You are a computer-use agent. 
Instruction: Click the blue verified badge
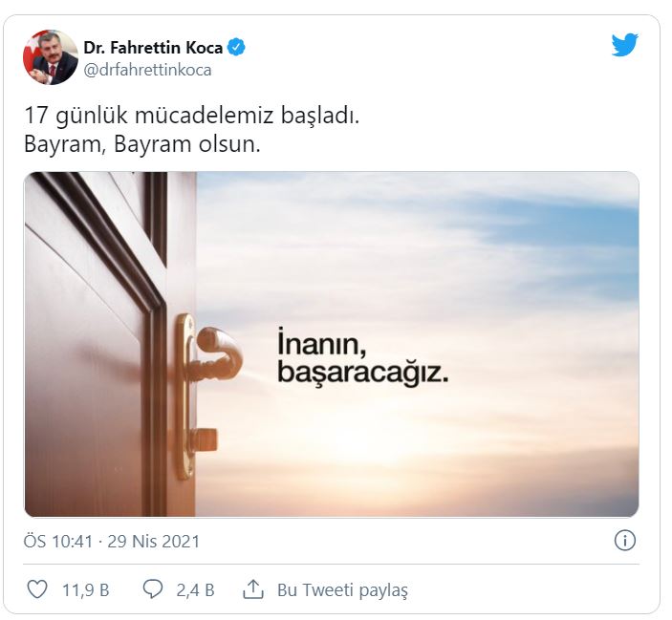236,47
